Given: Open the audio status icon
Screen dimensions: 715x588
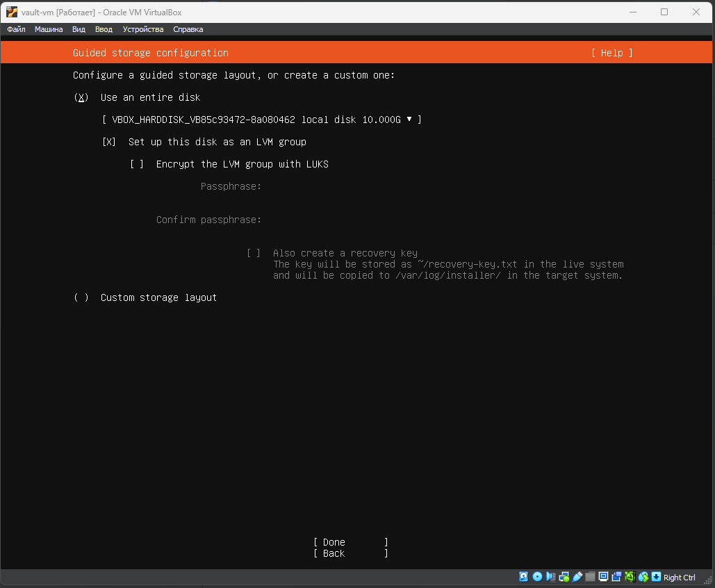Looking at the screenshot, I should pos(551,577).
